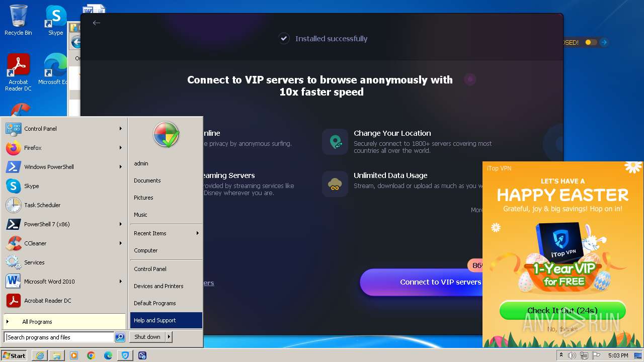Click the taskbar clock showing 5:03 PM

618,355
